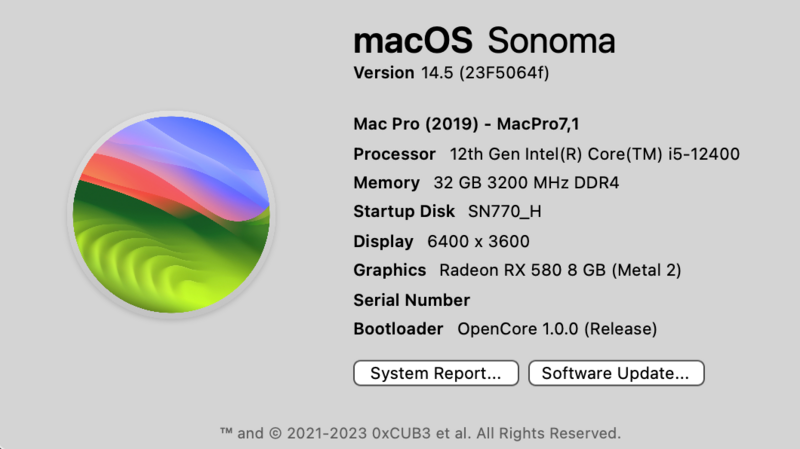Open the System Report window
Image resolution: width=800 pixels, height=449 pixels.
[435, 373]
